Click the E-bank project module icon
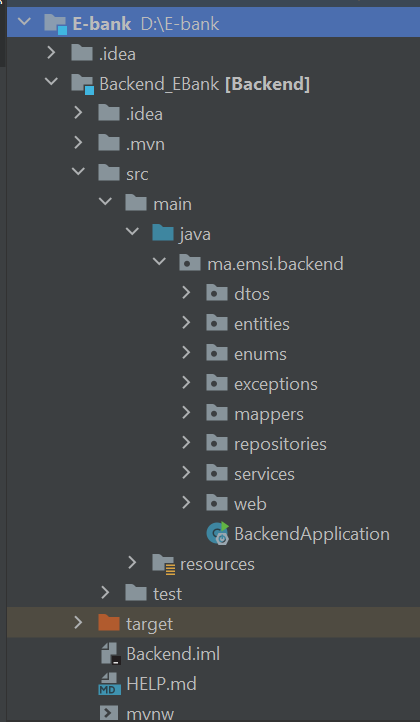Viewport: 420px width, 722px height. (x=56, y=24)
